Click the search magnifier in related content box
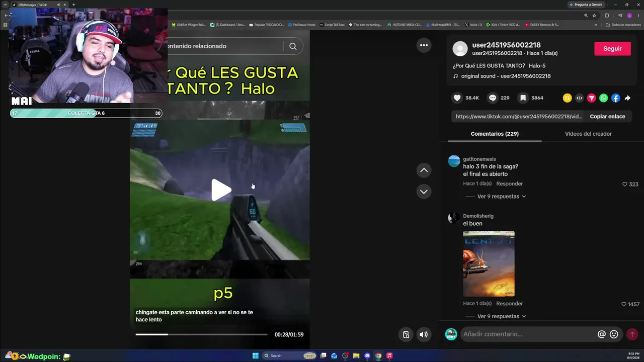Image resolution: width=644 pixels, height=362 pixels. (x=293, y=46)
